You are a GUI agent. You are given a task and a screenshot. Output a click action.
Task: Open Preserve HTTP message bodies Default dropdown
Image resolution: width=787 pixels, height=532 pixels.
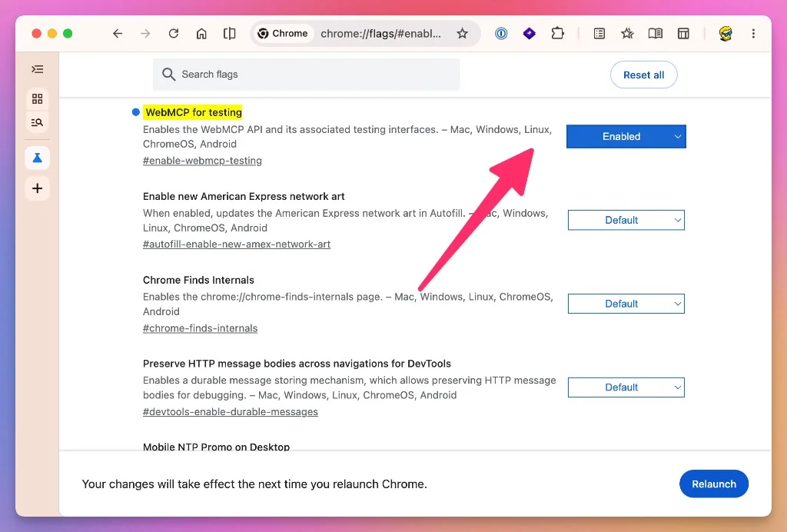click(x=626, y=387)
